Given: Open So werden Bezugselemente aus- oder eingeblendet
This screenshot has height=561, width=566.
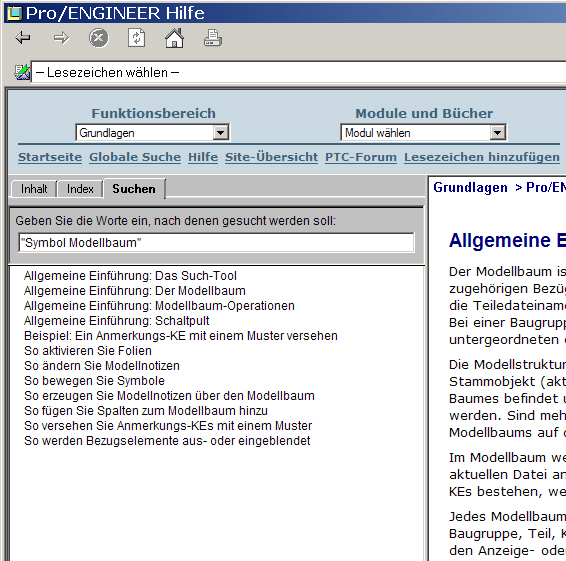Looking at the screenshot, I should click(x=167, y=440).
